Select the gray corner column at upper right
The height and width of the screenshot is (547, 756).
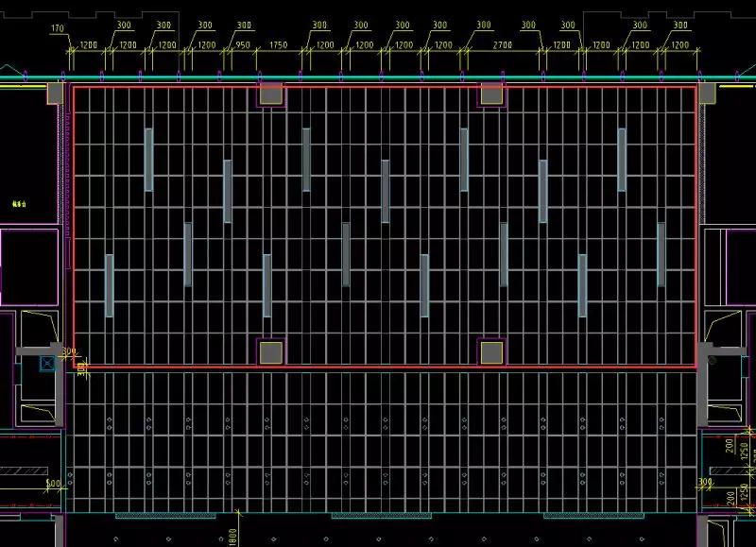tap(707, 93)
